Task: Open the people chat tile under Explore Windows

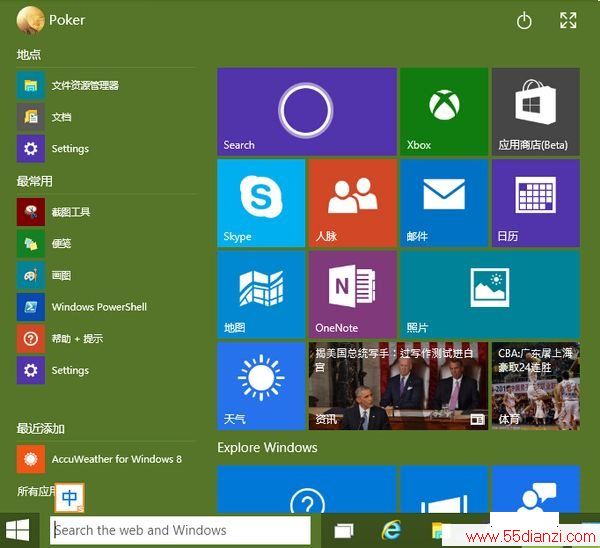Action: click(536, 489)
